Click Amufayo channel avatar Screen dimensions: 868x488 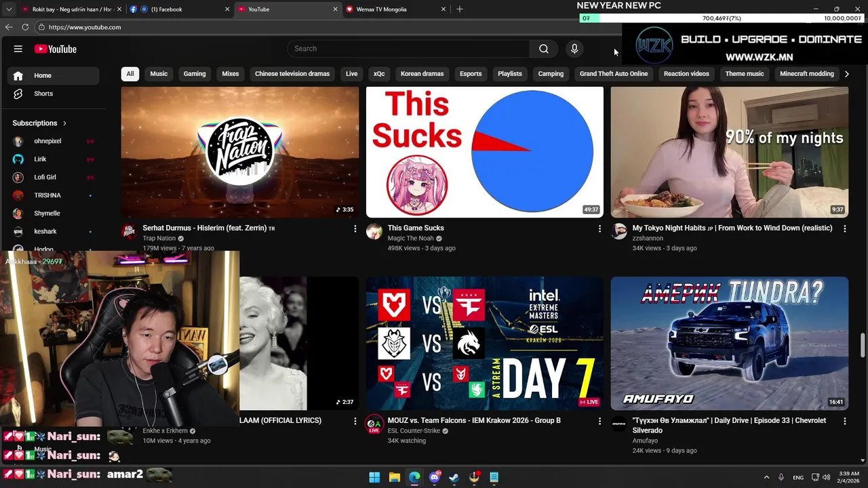[x=618, y=424]
